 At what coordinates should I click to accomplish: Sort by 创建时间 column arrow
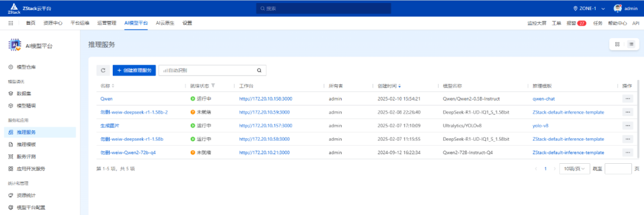pyautogui.click(x=400, y=86)
